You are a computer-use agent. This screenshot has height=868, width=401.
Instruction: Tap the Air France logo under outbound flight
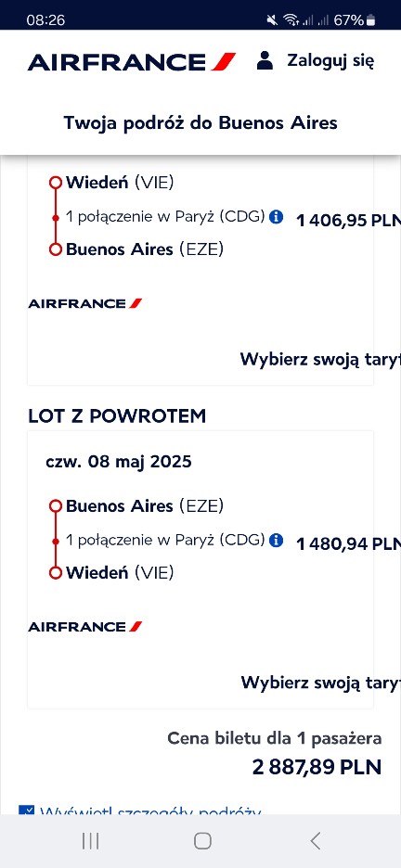point(85,303)
